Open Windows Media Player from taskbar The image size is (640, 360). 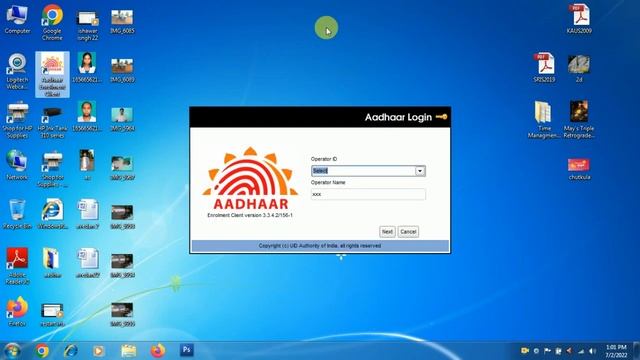(98, 351)
